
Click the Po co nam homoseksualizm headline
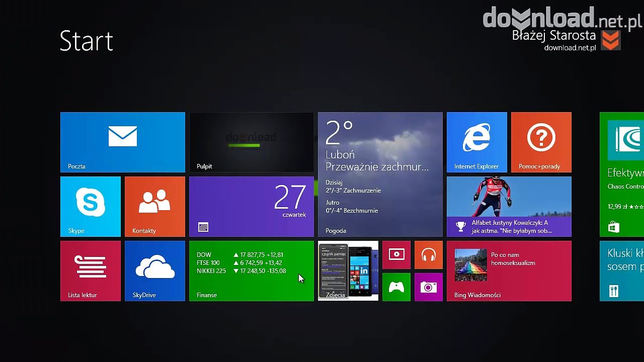tap(513, 259)
